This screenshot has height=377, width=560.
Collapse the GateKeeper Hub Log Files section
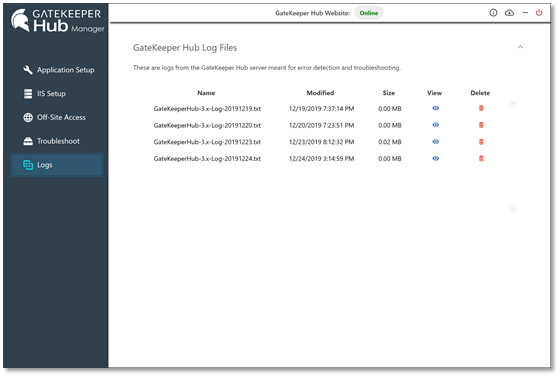tap(520, 47)
